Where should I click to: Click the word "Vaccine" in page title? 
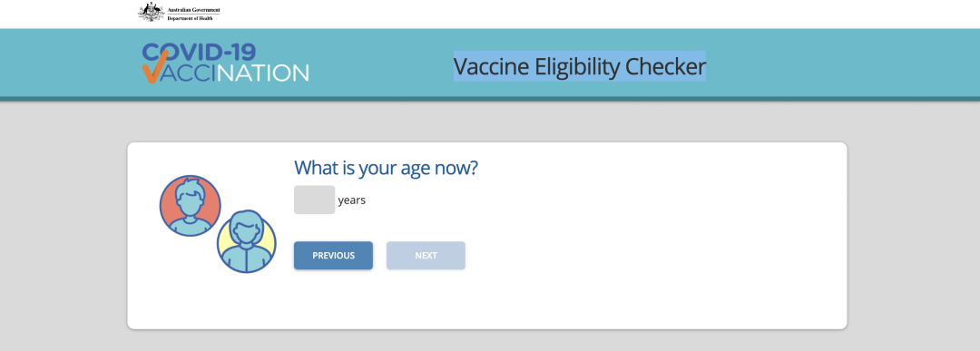pyautogui.click(x=492, y=66)
